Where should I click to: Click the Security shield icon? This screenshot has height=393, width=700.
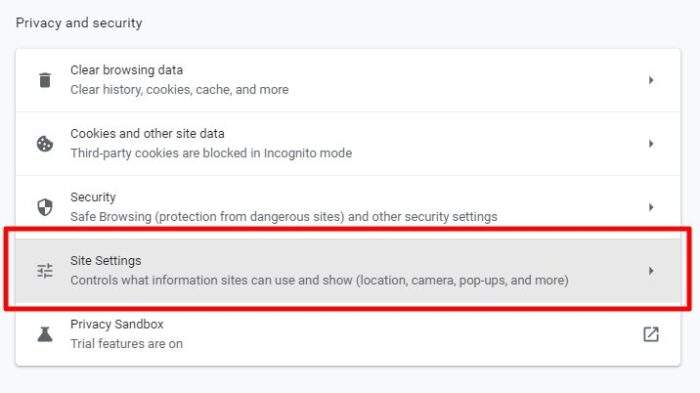click(x=45, y=207)
